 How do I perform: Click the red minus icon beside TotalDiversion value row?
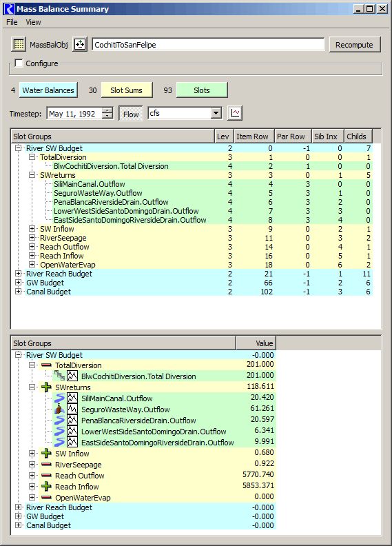click(x=46, y=365)
